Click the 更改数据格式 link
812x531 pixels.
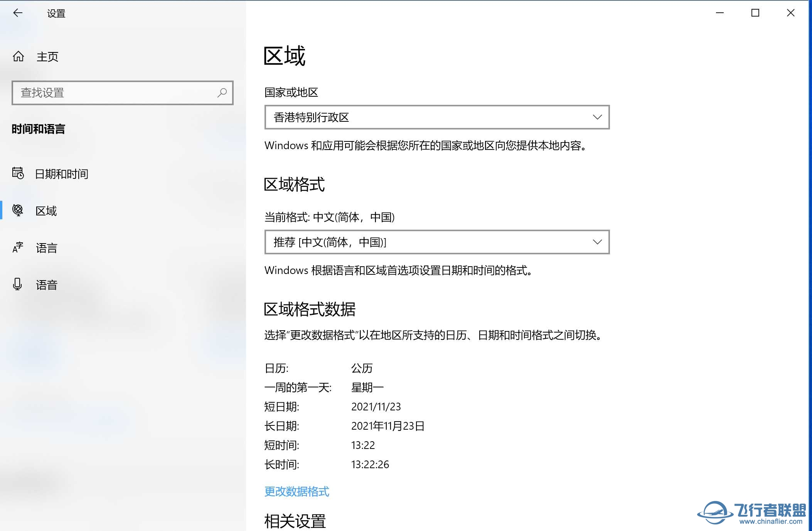[296, 492]
